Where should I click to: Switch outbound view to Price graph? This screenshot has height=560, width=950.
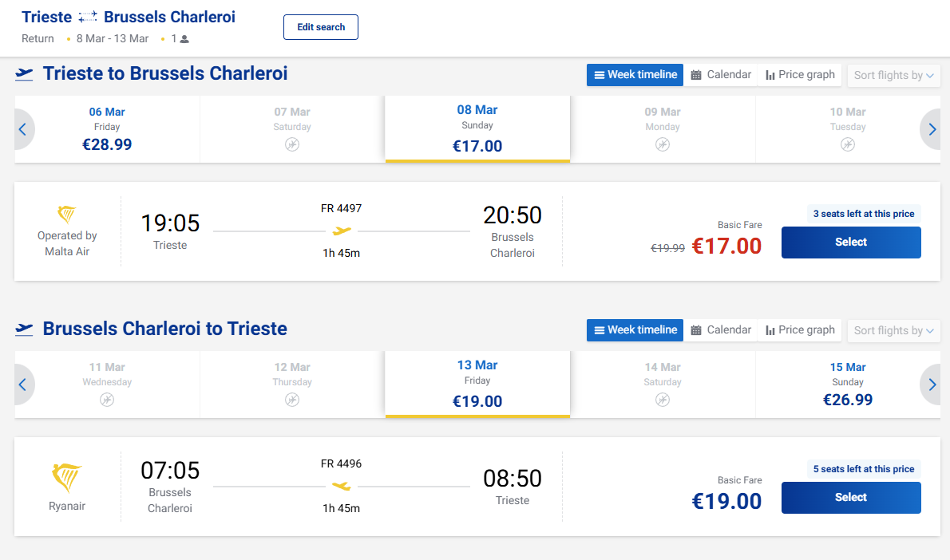(x=800, y=75)
